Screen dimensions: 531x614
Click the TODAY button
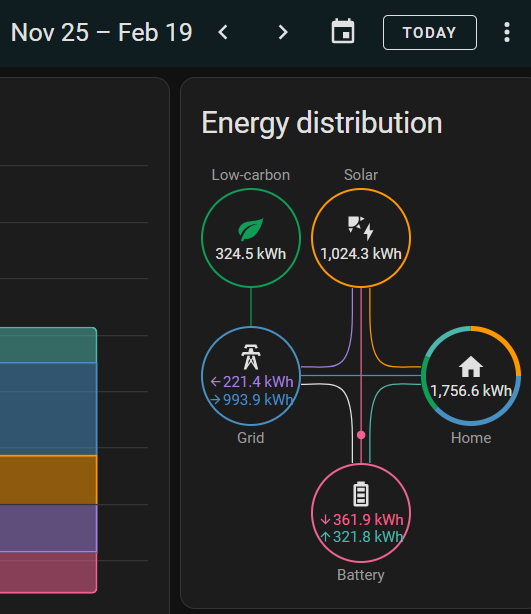coord(430,33)
